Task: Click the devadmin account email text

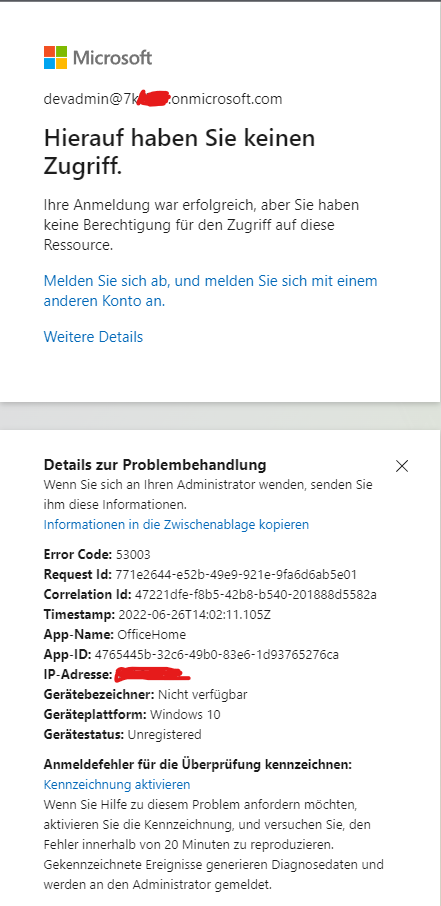Action: tap(163, 99)
